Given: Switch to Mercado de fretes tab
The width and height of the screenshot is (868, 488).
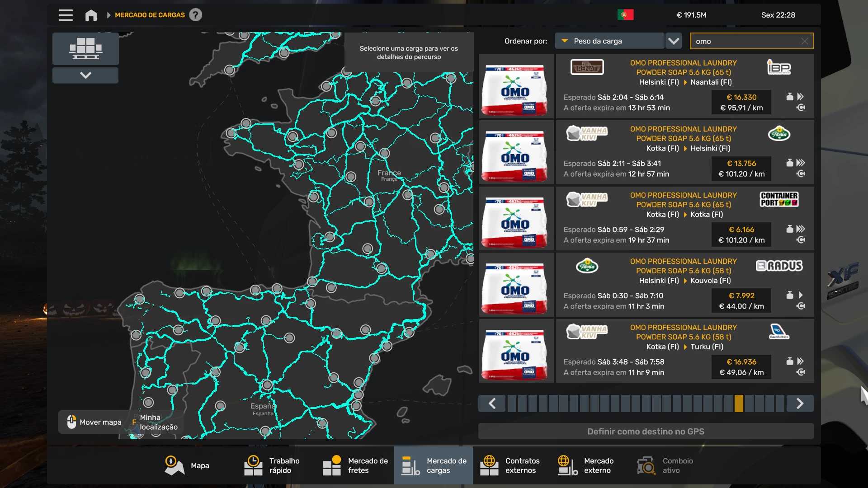Looking at the screenshot, I should (355, 465).
